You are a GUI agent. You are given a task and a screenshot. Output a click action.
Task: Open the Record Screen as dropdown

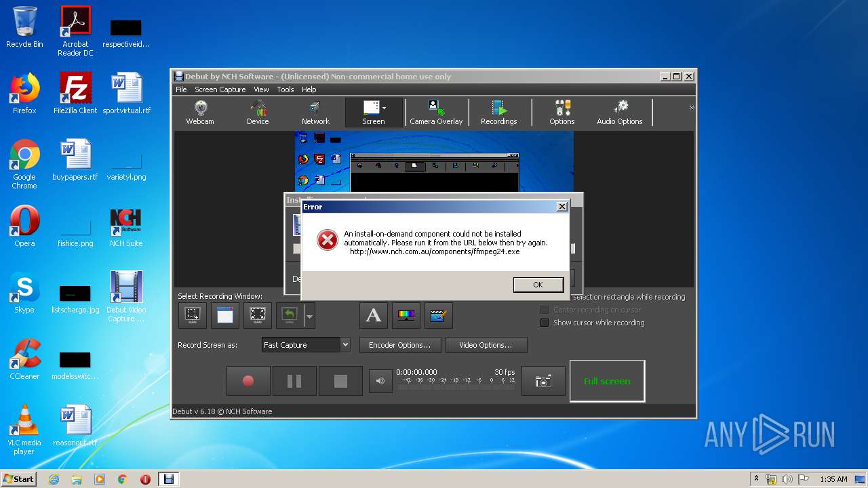click(306, 345)
